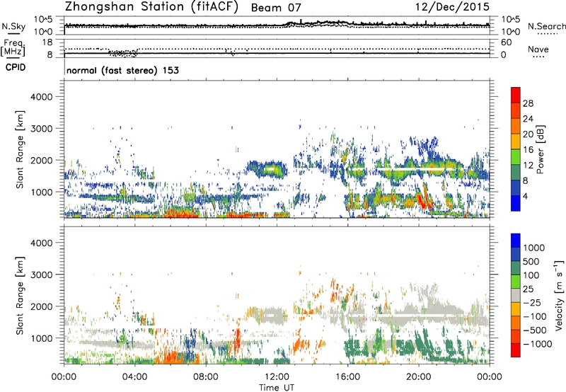Click the "N.Sky" legend label
The height and width of the screenshot is (392, 566).
tap(13, 26)
